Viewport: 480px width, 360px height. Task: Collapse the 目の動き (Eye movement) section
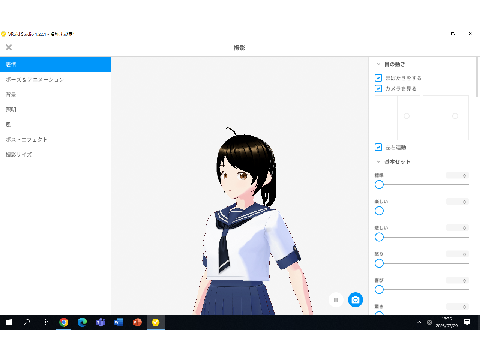coord(378,64)
